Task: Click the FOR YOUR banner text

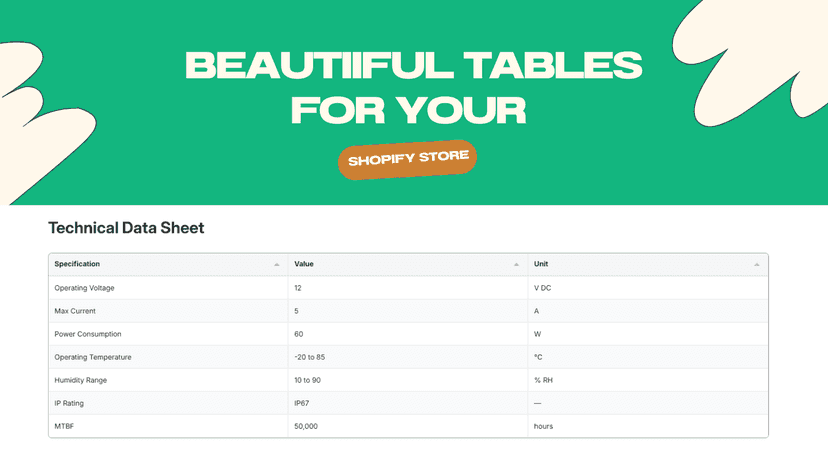Action: [409, 110]
